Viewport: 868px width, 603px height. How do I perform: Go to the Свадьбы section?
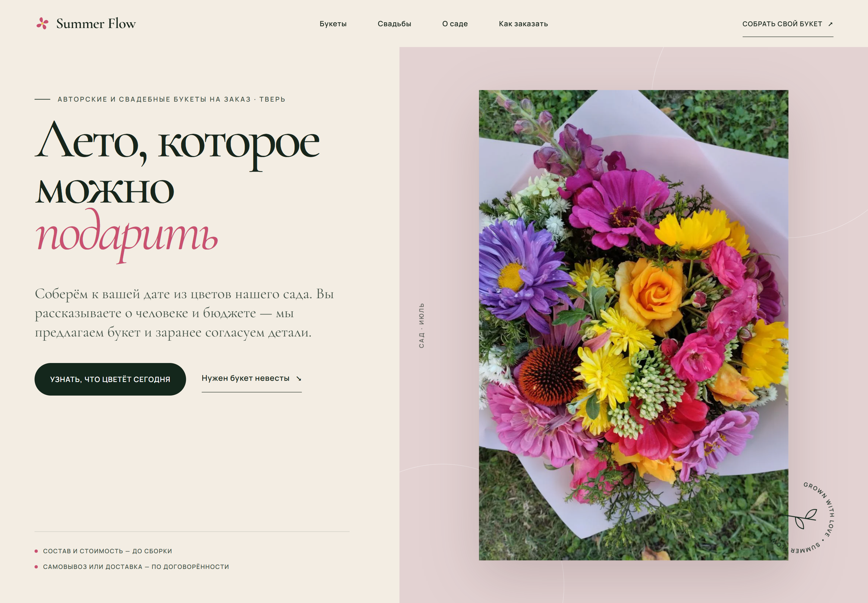394,24
